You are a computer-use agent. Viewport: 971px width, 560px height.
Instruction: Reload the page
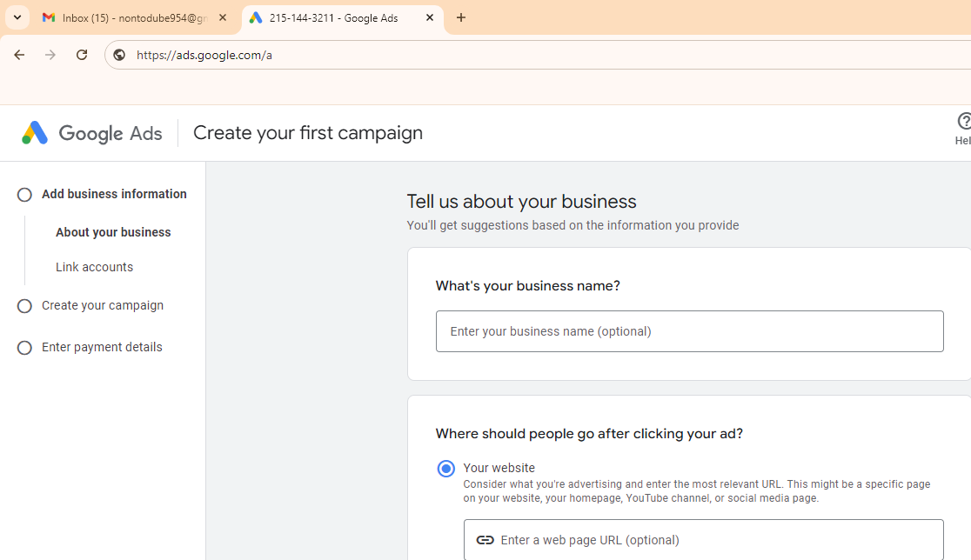pyautogui.click(x=82, y=55)
